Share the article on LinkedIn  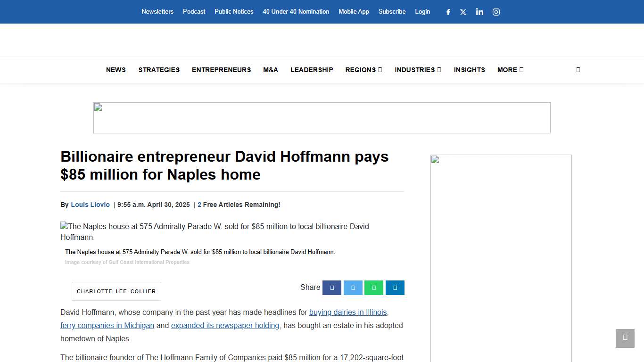(x=395, y=288)
